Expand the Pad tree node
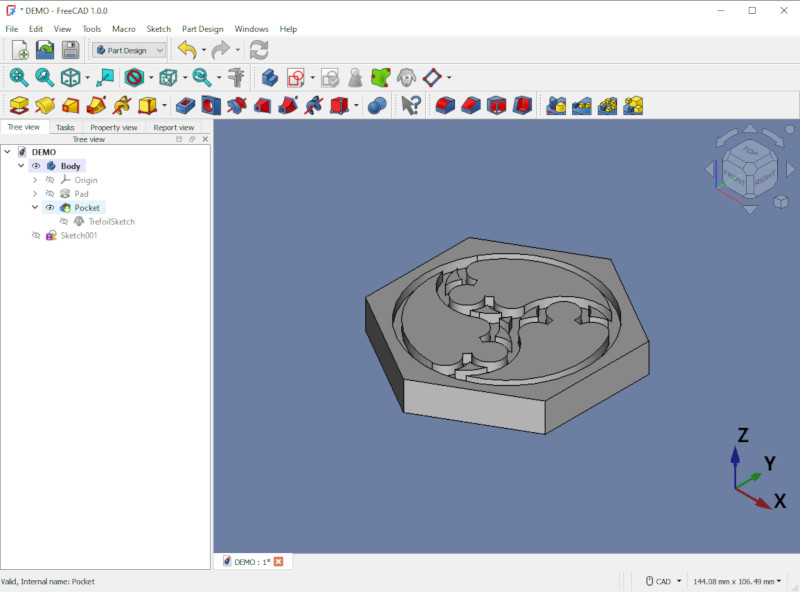This screenshot has width=800, height=592. (x=35, y=193)
